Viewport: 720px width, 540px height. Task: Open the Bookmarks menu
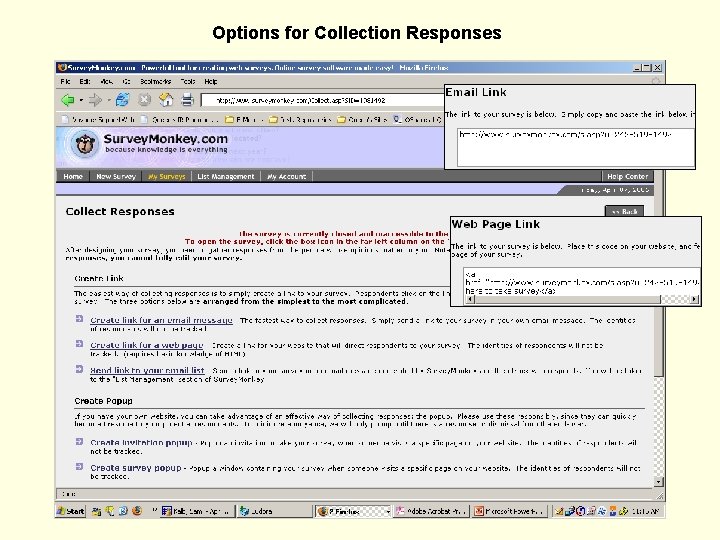pos(156,81)
